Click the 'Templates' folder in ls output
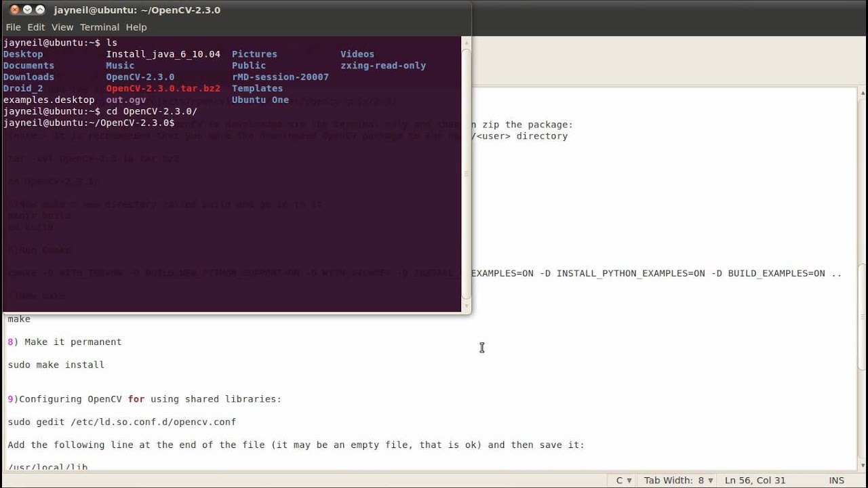The image size is (868, 488). (x=257, y=89)
